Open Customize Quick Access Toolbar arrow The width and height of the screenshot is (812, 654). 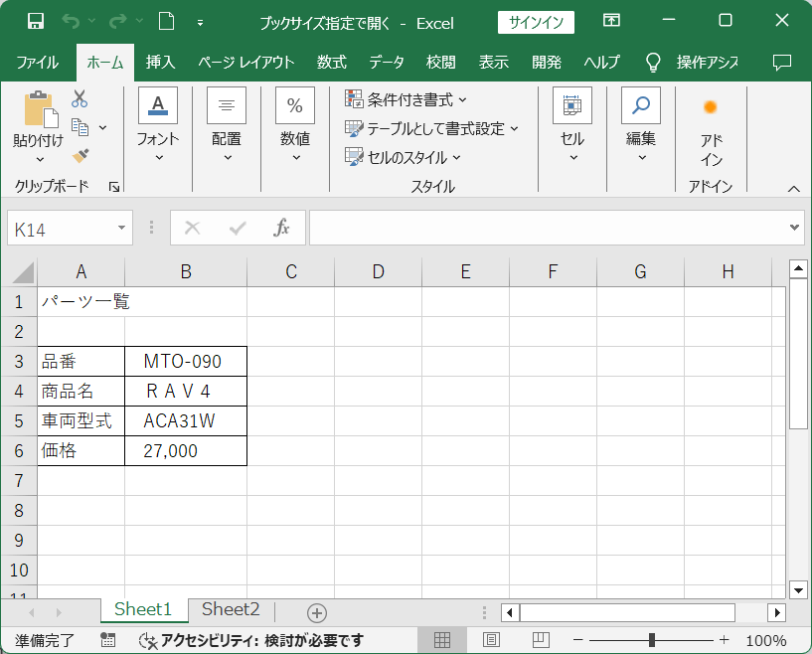[x=200, y=23]
